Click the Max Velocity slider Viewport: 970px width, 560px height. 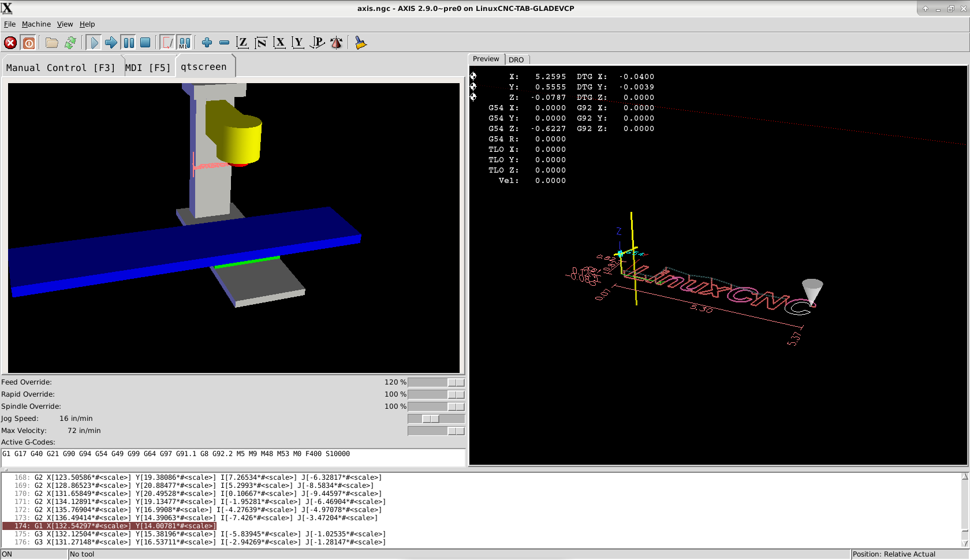point(436,431)
